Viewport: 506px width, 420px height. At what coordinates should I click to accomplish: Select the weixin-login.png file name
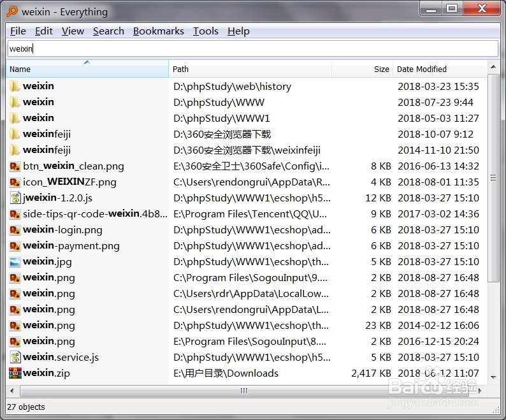tap(62, 229)
